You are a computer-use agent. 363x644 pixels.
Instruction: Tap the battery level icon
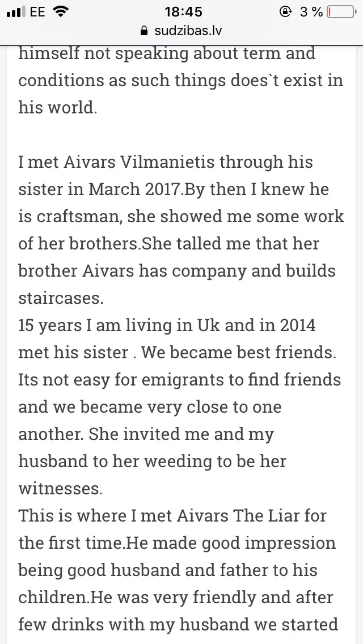(x=342, y=12)
